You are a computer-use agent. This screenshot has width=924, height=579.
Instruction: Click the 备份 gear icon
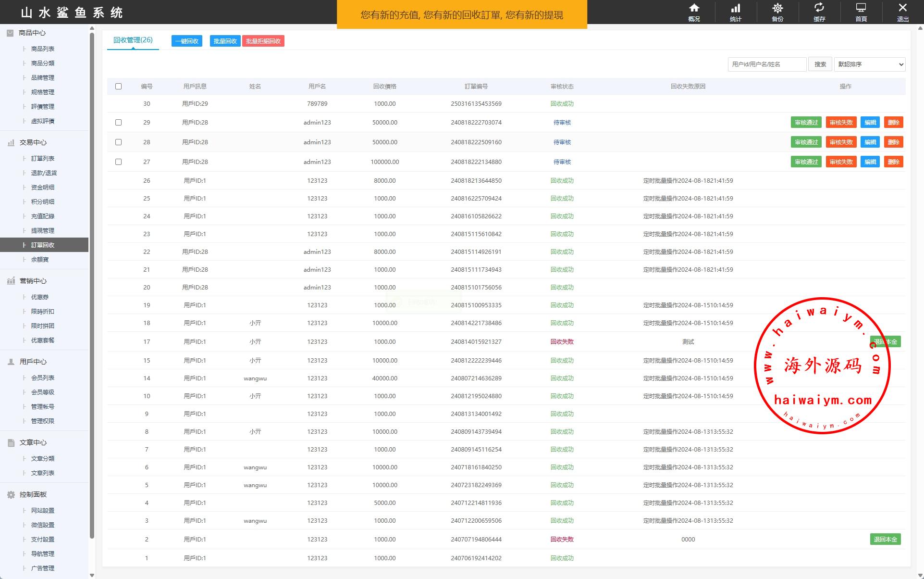click(x=777, y=8)
